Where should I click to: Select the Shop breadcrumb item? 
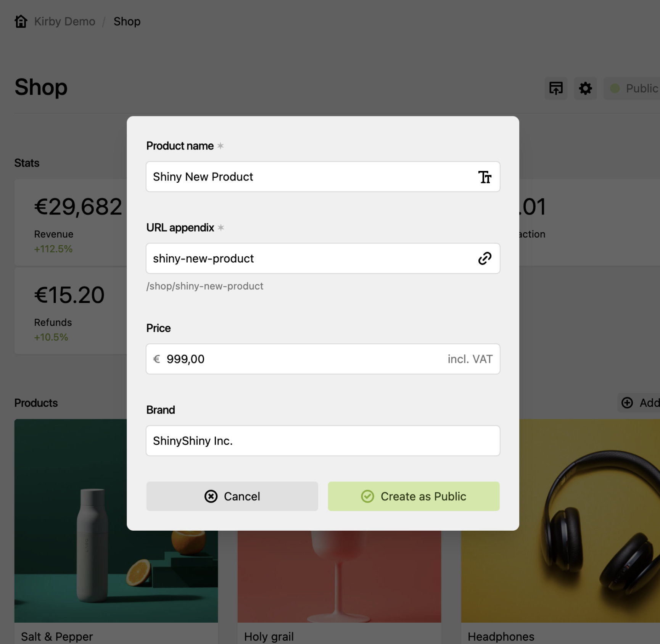[x=127, y=21]
